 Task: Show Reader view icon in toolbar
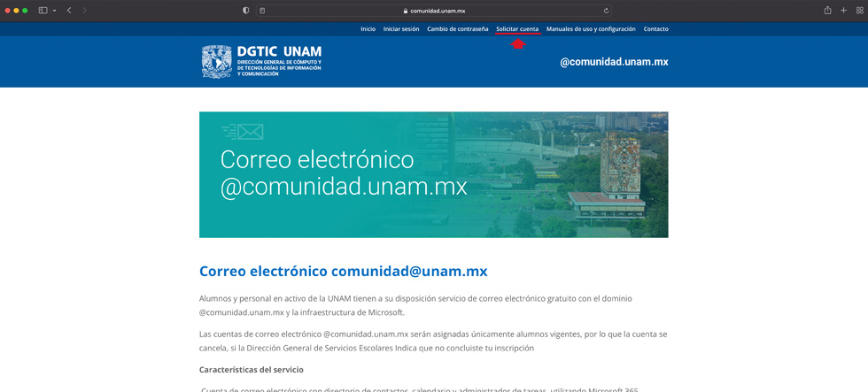tap(262, 11)
